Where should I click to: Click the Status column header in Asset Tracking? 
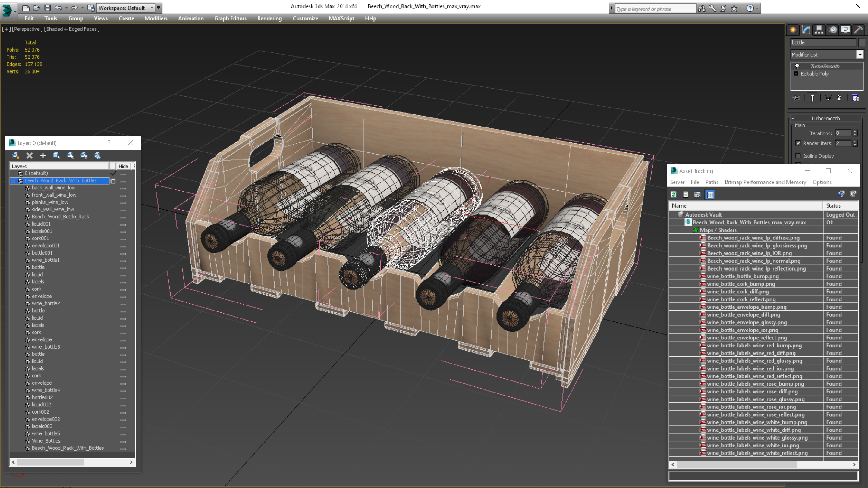tap(840, 205)
